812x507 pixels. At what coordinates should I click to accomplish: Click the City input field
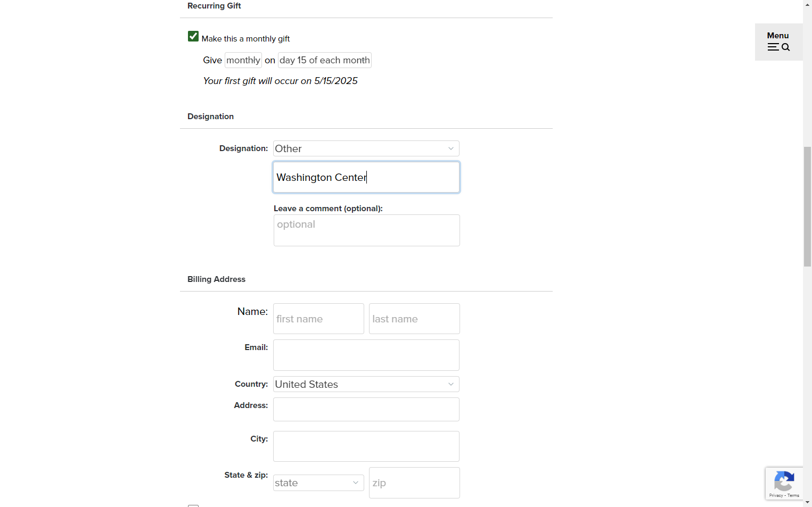366,446
